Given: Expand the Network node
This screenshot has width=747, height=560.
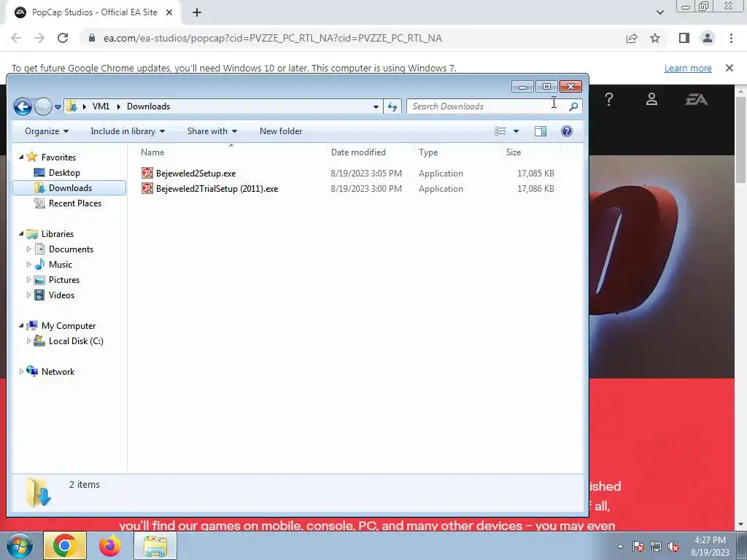Looking at the screenshot, I should pos(21,371).
